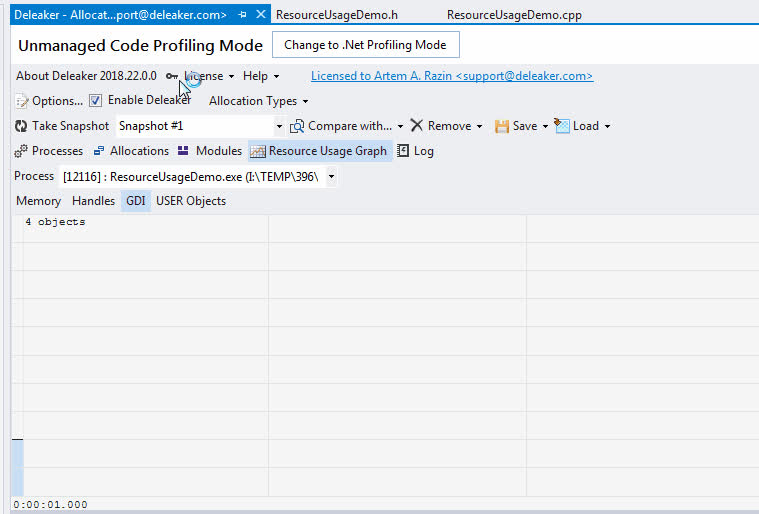Switch to the USER Objects tab
Screen dimensions: 759x514
[191, 201]
